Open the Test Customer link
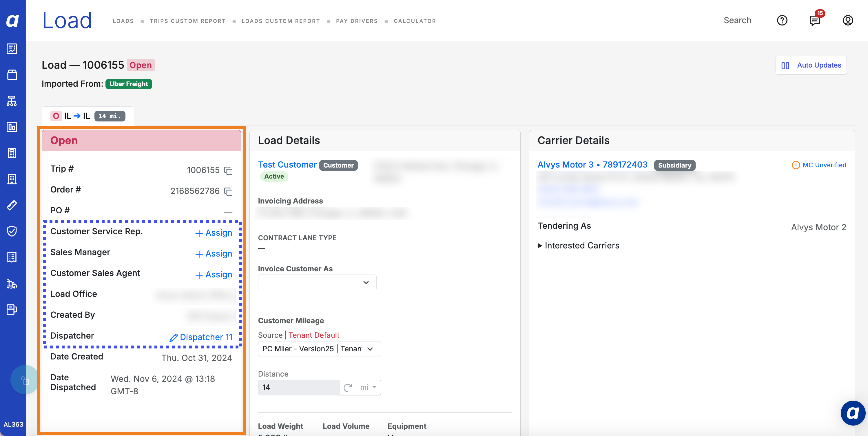This screenshot has width=868, height=436. (287, 165)
